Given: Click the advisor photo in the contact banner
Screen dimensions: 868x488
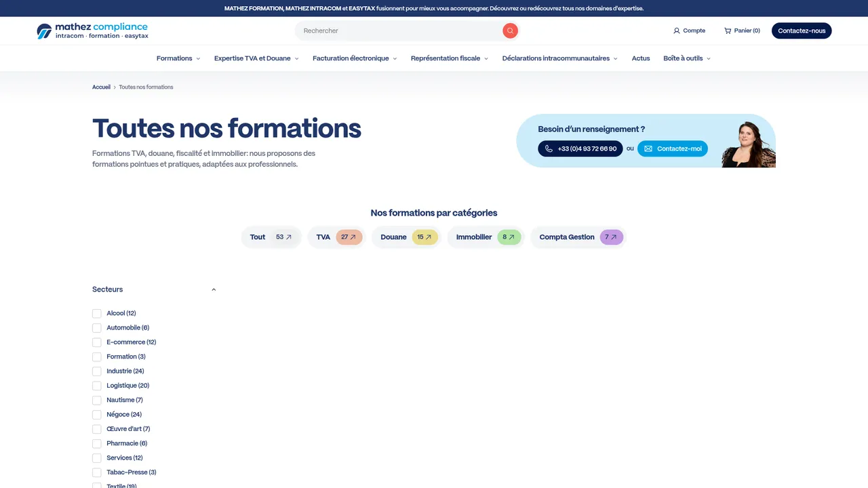Looking at the screenshot, I should coord(748,144).
